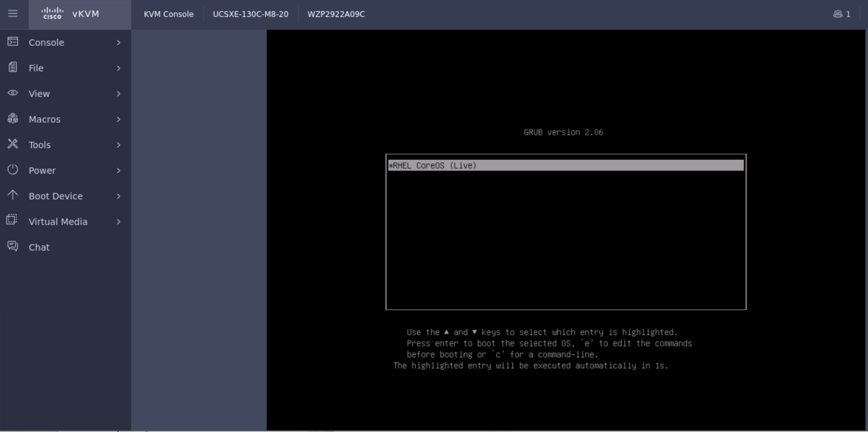Click the 'Use the keys to select' line
This screenshot has height=432, width=868.
pos(542,332)
